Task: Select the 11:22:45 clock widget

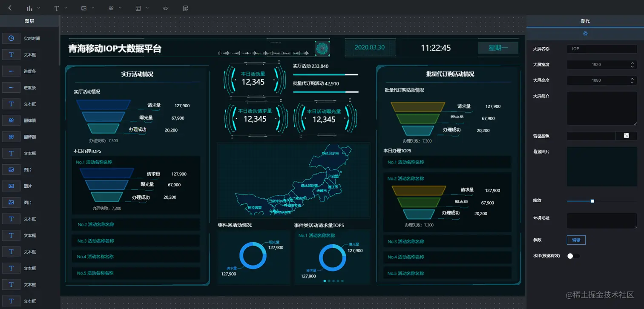Action: pyautogui.click(x=436, y=48)
